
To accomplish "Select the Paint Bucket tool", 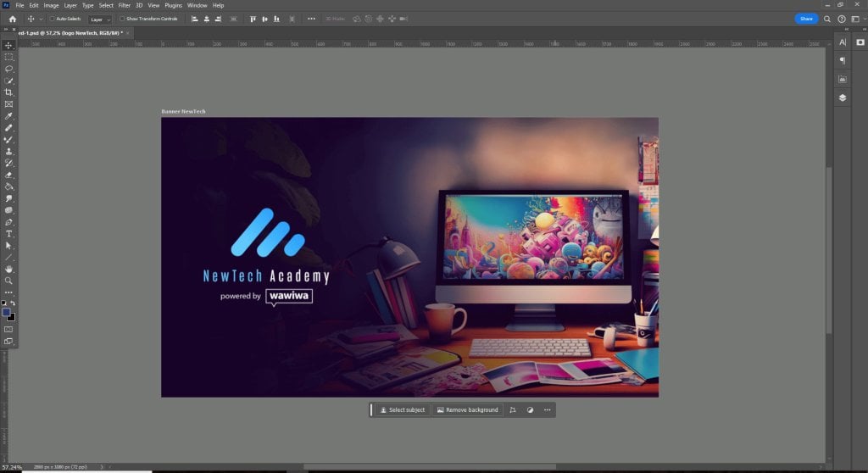I will [8, 186].
